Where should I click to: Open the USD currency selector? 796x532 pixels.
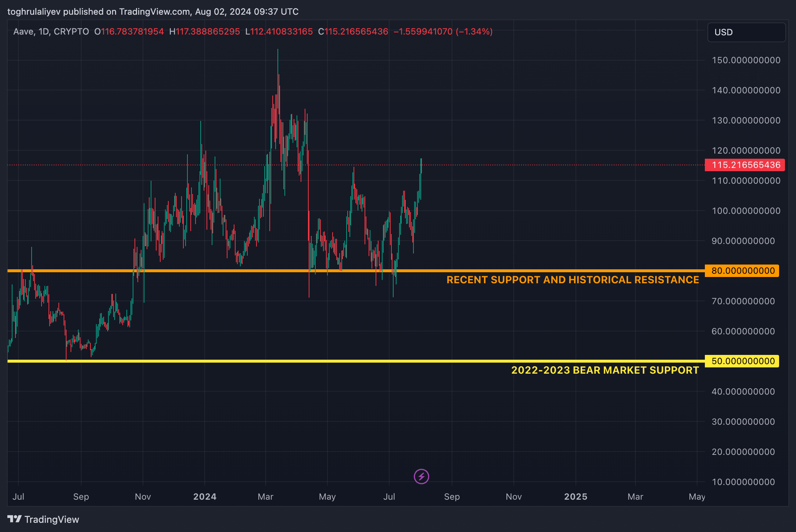point(746,32)
